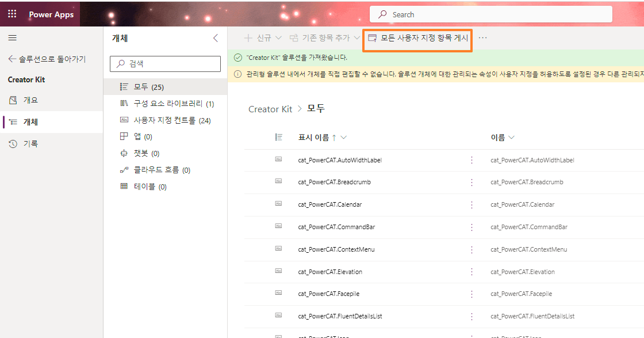Open the Power Apps app launcher waffle
The width and height of the screenshot is (644, 338).
[12, 14]
